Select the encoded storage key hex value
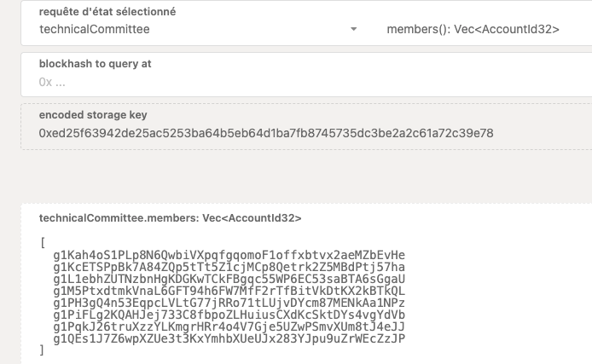This screenshot has height=364, width=592. point(266,133)
